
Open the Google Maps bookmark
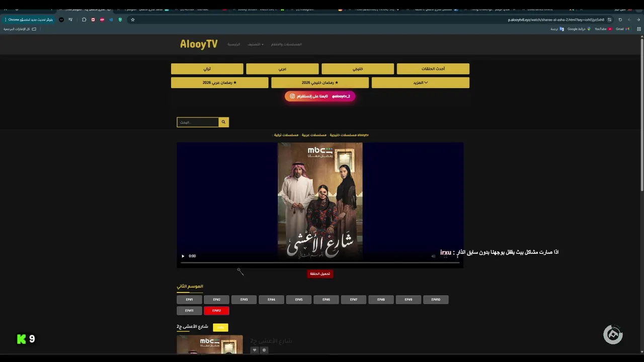pyautogui.click(x=579, y=29)
